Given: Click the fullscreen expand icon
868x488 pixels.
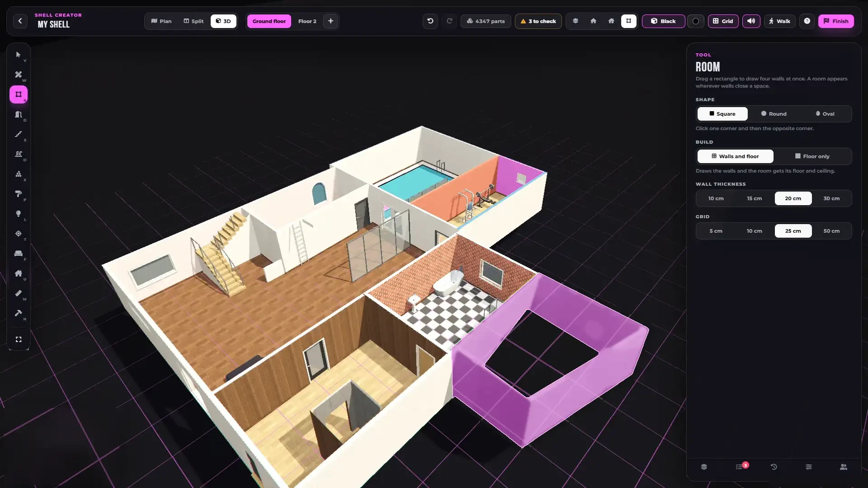Looking at the screenshot, I should point(19,339).
